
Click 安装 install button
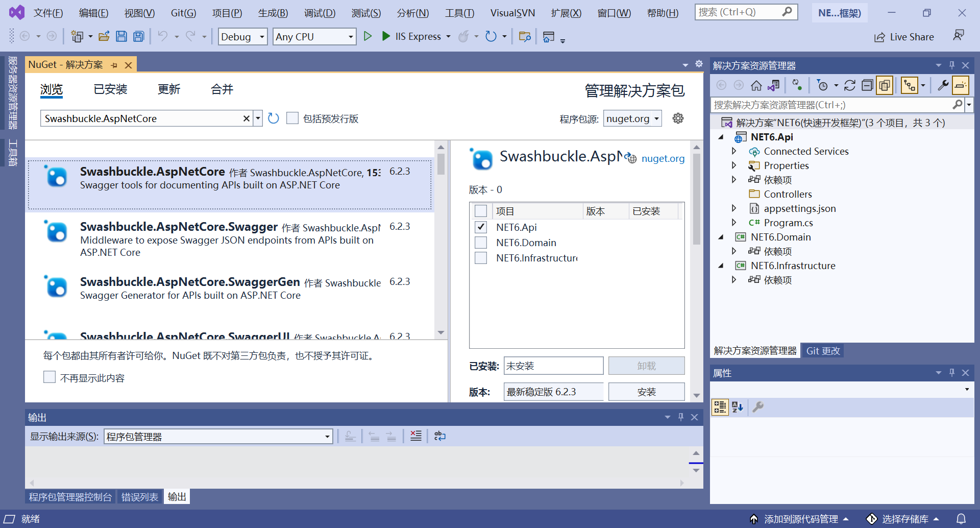[646, 392]
